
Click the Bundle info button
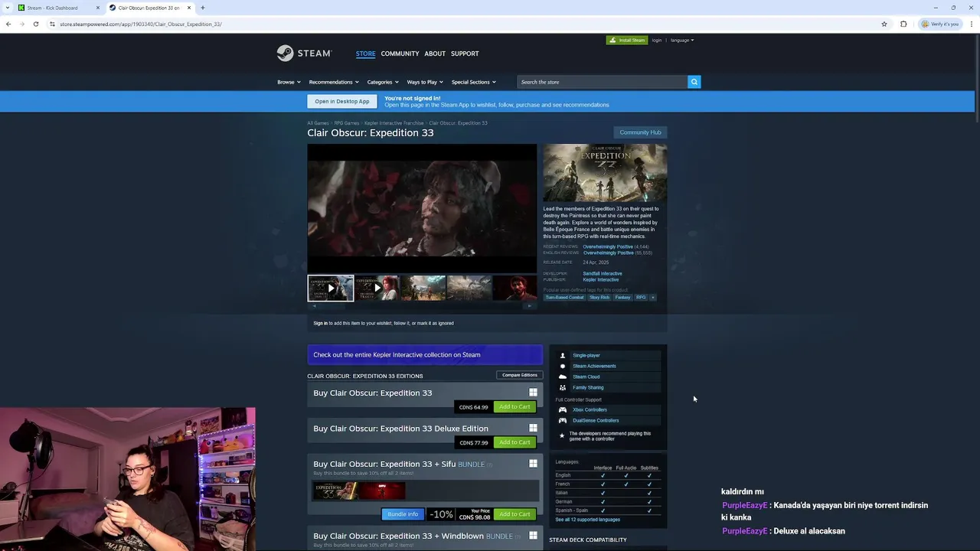click(x=403, y=514)
